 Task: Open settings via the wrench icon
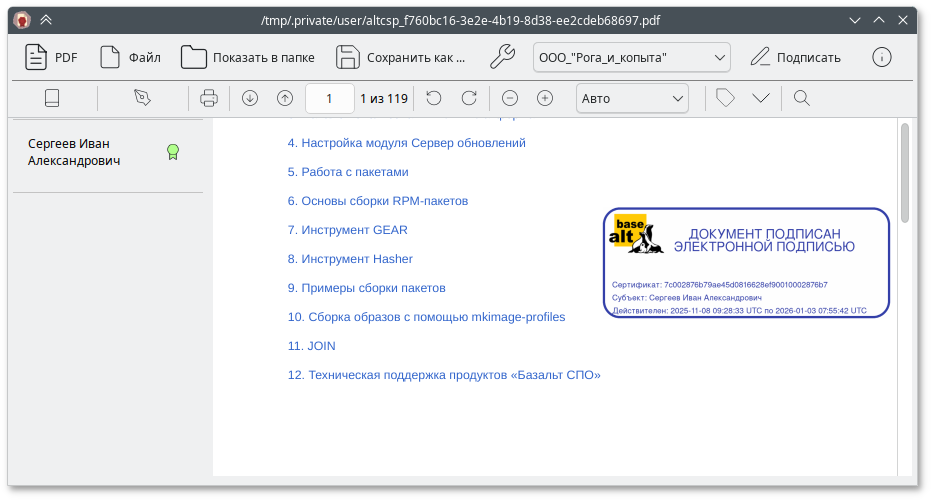click(502, 58)
